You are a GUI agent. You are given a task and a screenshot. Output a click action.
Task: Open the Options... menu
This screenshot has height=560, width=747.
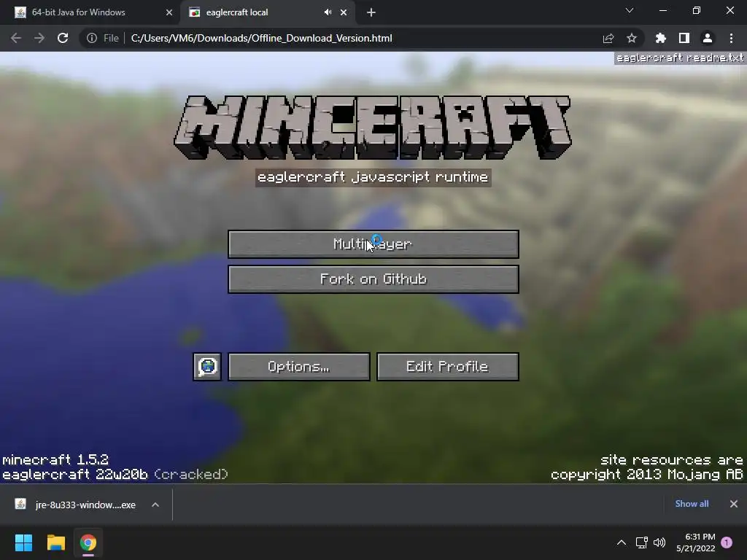(298, 367)
